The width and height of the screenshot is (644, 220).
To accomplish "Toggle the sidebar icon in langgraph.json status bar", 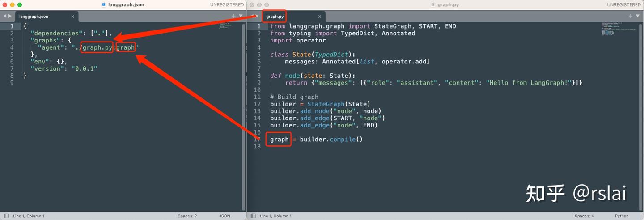I will tap(6, 216).
